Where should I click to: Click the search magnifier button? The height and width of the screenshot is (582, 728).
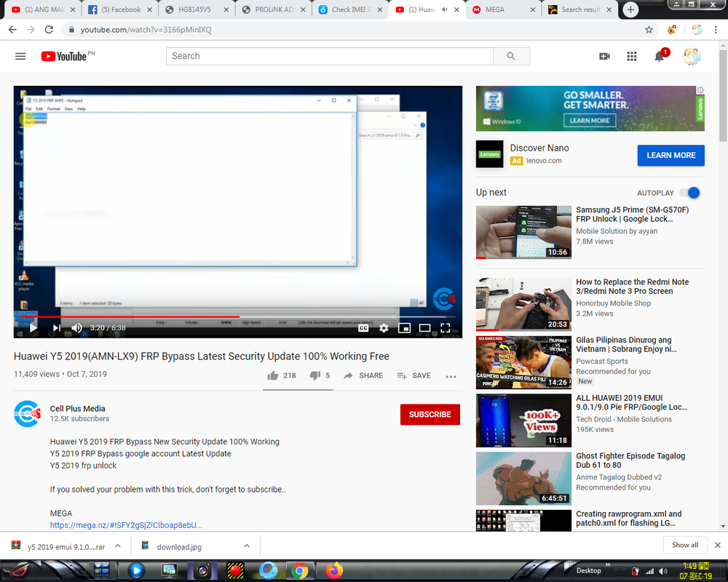point(511,56)
